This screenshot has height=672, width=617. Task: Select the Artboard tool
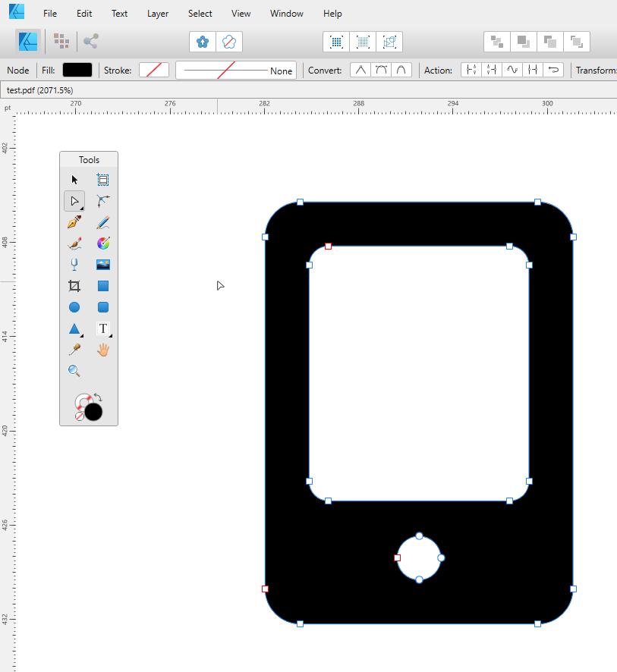103,180
